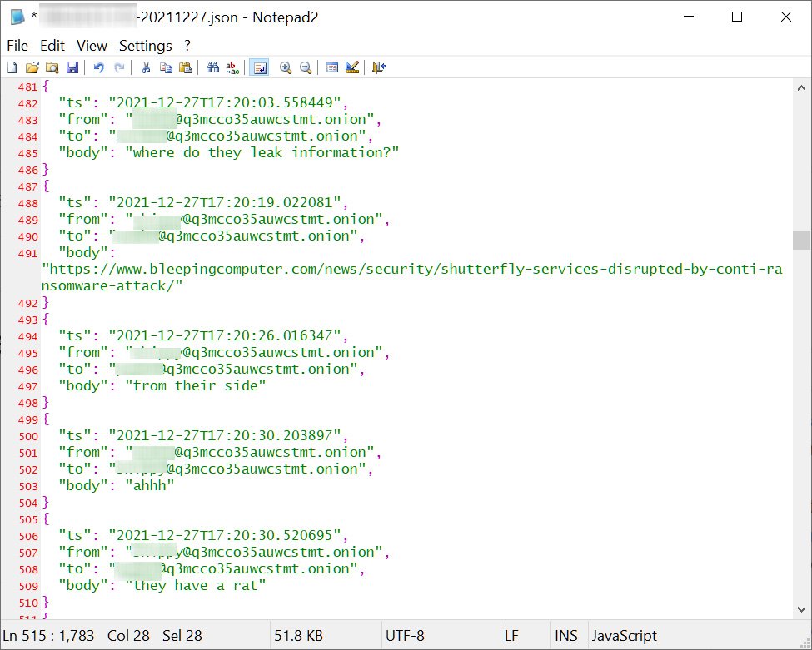The width and height of the screenshot is (812, 650).
Task: Click the 51.8 KB file size entry
Action: click(298, 635)
